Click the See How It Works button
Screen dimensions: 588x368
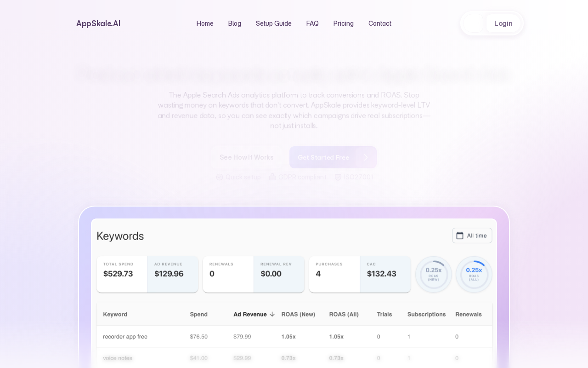247,157
